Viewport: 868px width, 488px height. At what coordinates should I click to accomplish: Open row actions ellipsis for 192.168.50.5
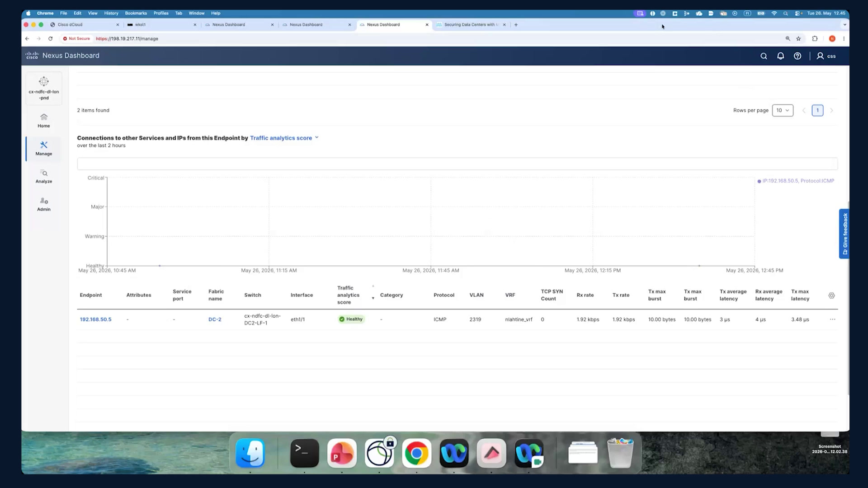point(832,319)
